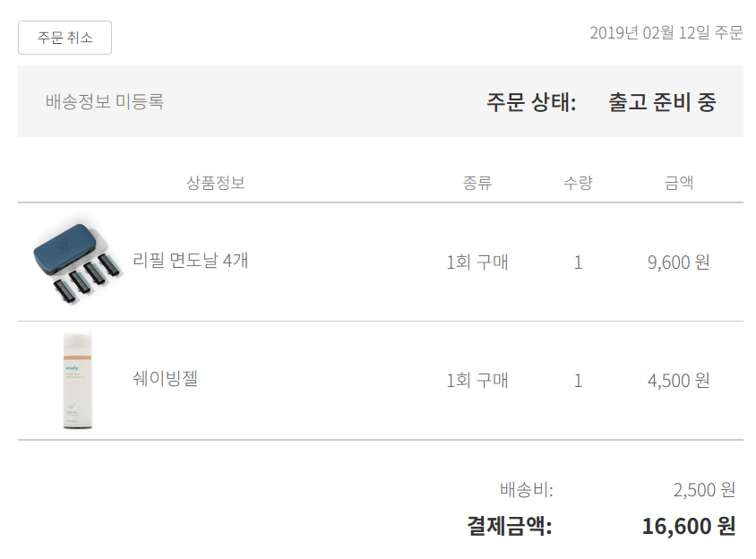This screenshot has width=756, height=559.
Task: Click the 2,500 원 shipping fee
Action: coord(704,490)
